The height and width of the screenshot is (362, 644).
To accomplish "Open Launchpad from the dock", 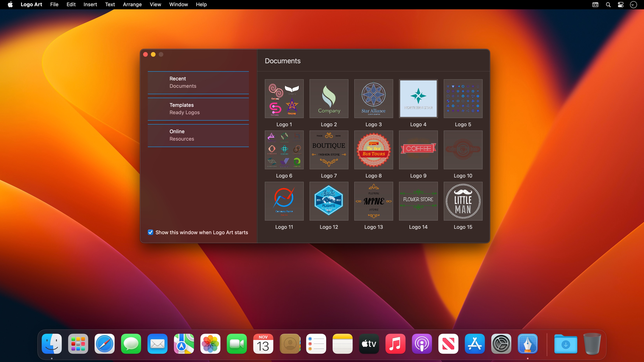I will tap(78, 344).
